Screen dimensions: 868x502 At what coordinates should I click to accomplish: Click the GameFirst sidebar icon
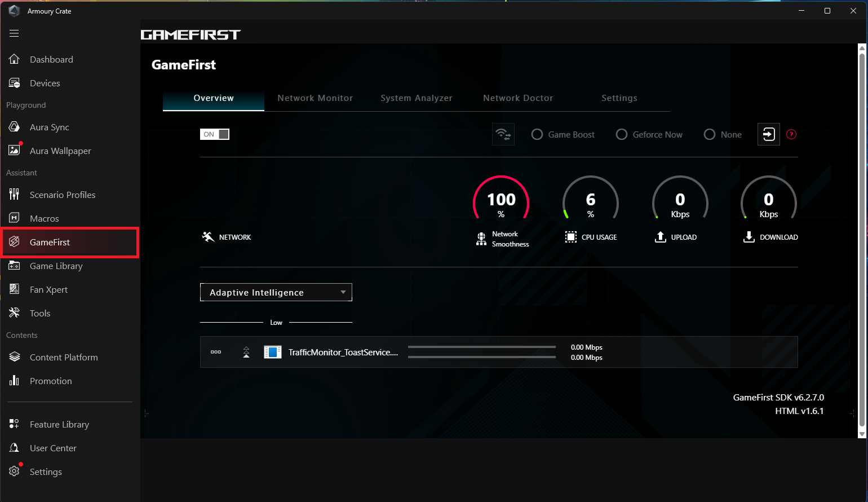pos(14,242)
